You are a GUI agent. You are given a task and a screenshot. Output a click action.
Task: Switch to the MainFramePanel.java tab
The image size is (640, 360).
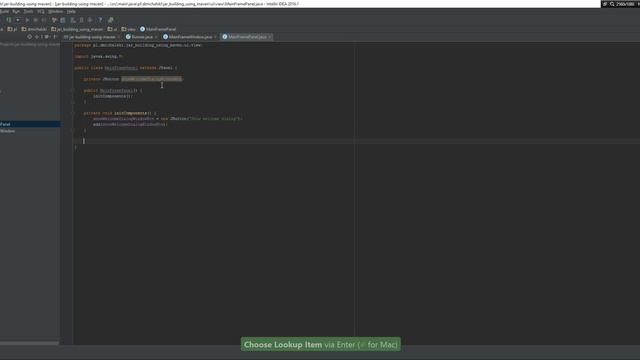click(x=247, y=37)
